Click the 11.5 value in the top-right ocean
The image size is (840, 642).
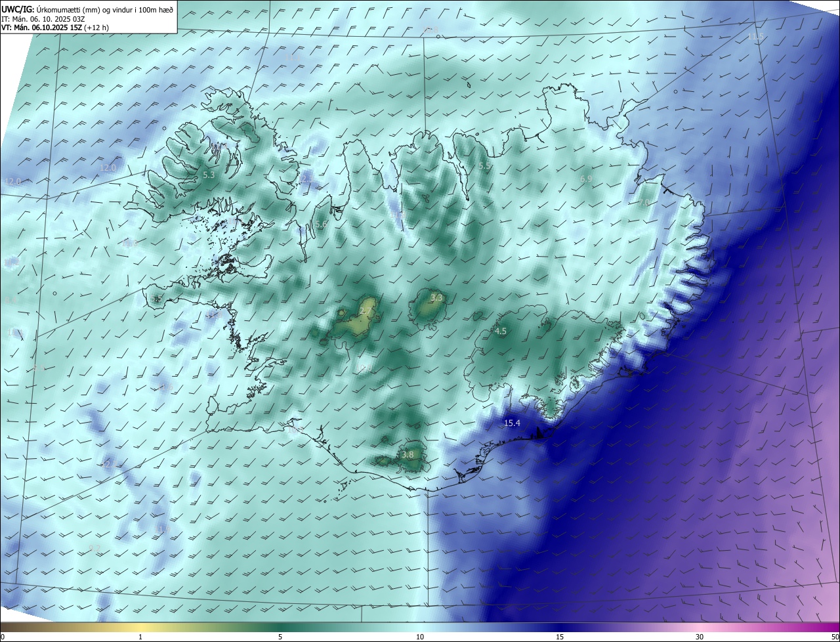756,37
